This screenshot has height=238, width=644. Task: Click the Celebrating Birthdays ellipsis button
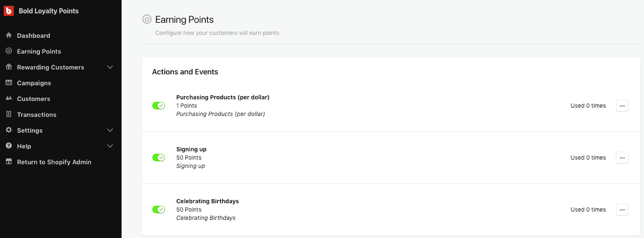point(622,210)
